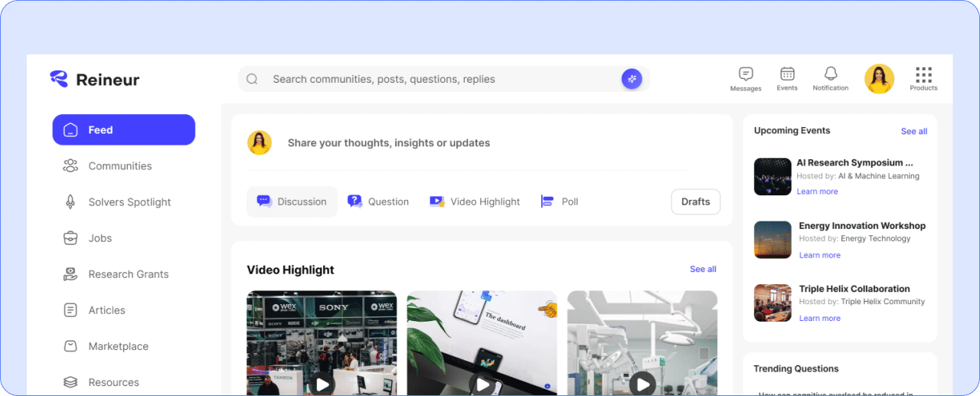
Task: Choose the Video Highlight post type
Action: 475,201
